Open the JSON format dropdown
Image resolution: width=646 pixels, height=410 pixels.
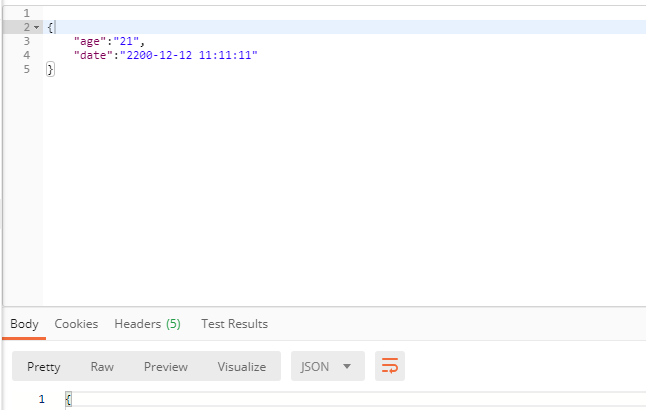point(326,366)
